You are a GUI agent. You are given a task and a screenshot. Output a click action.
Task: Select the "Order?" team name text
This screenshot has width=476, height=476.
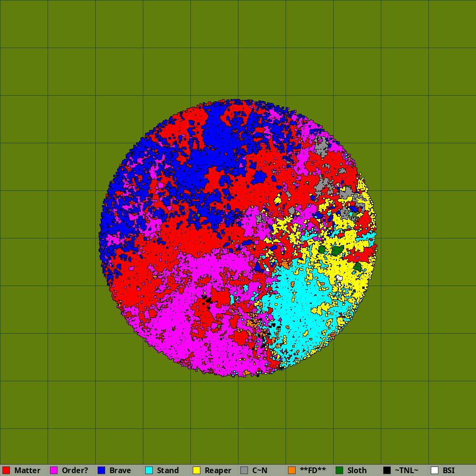(x=75, y=470)
